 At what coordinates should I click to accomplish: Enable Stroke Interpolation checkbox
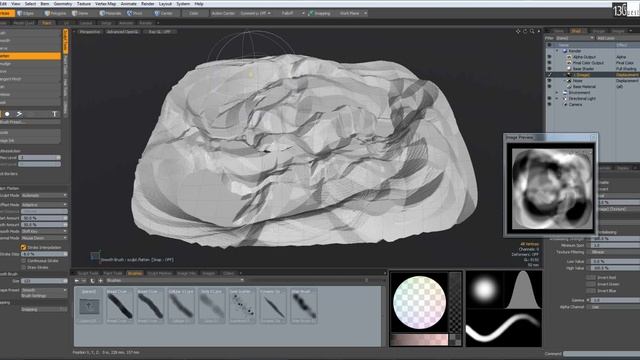click(23, 247)
